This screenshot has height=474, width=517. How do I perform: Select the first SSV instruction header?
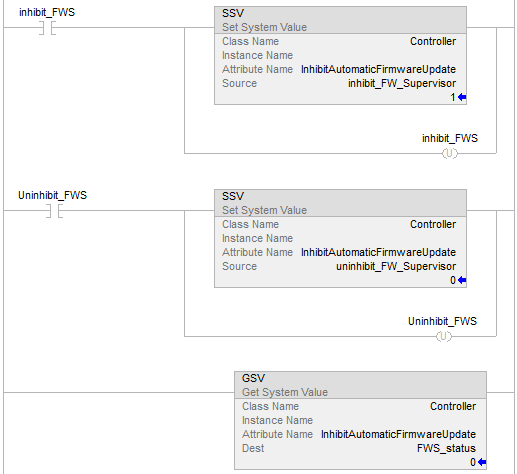tap(340, 20)
